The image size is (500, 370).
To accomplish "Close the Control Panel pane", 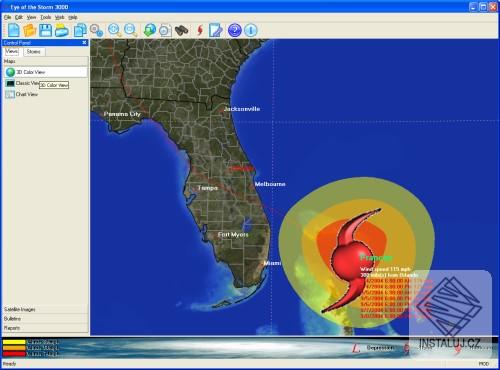I will [x=84, y=43].
